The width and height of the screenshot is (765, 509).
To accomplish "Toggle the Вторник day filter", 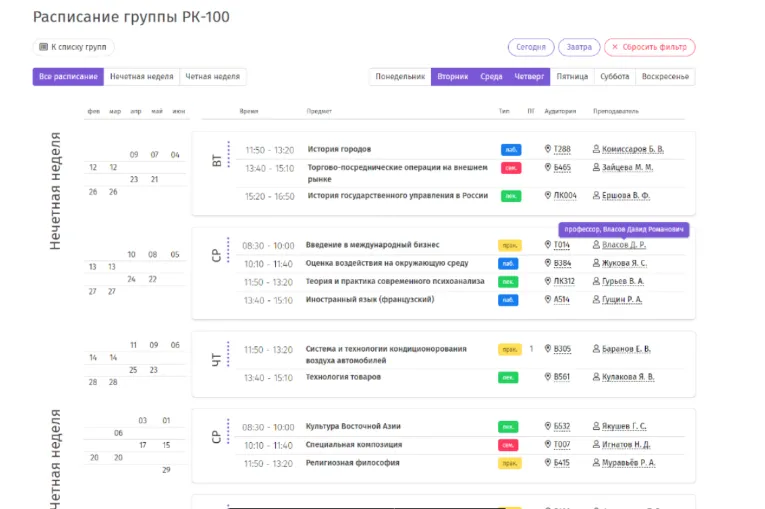I will [452, 77].
